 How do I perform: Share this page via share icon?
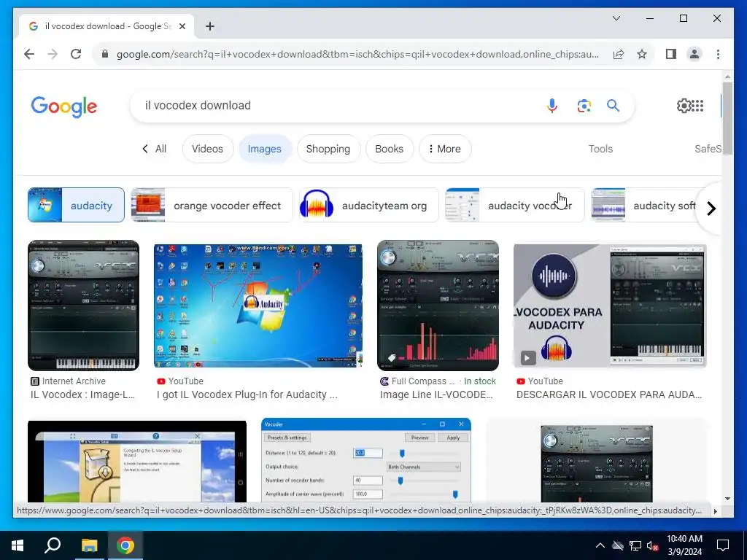619,54
